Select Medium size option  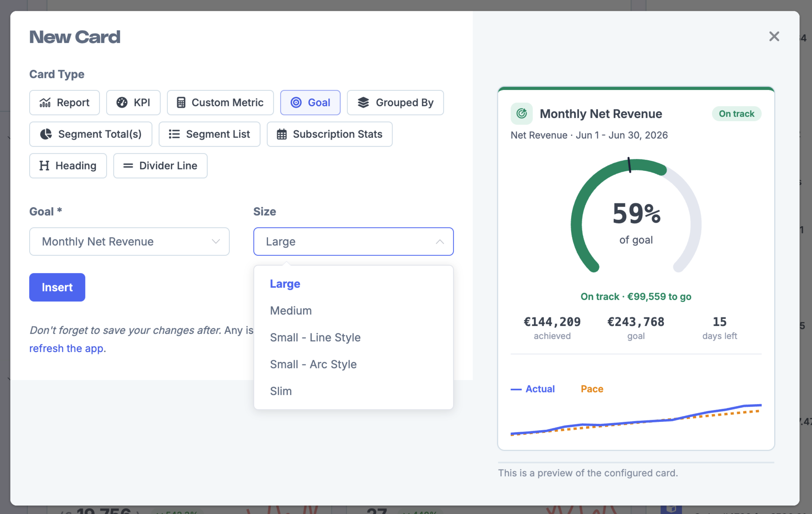click(353, 311)
